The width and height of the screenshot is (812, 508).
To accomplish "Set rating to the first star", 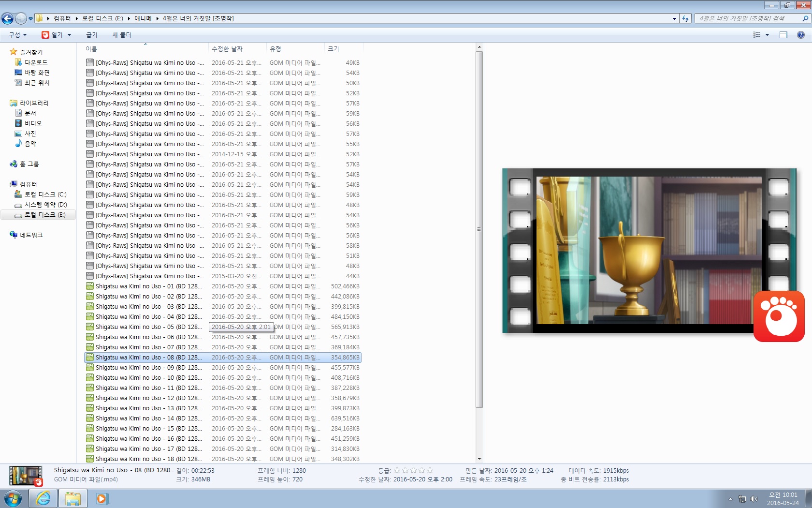I will [397, 470].
